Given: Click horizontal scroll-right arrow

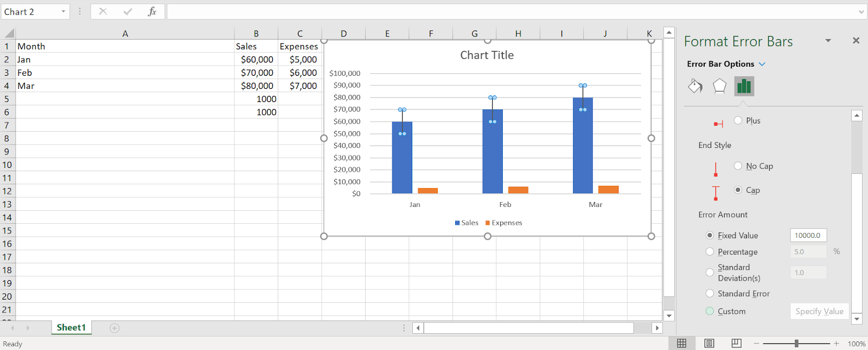Looking at the screenshot, I should click(657, 328).
